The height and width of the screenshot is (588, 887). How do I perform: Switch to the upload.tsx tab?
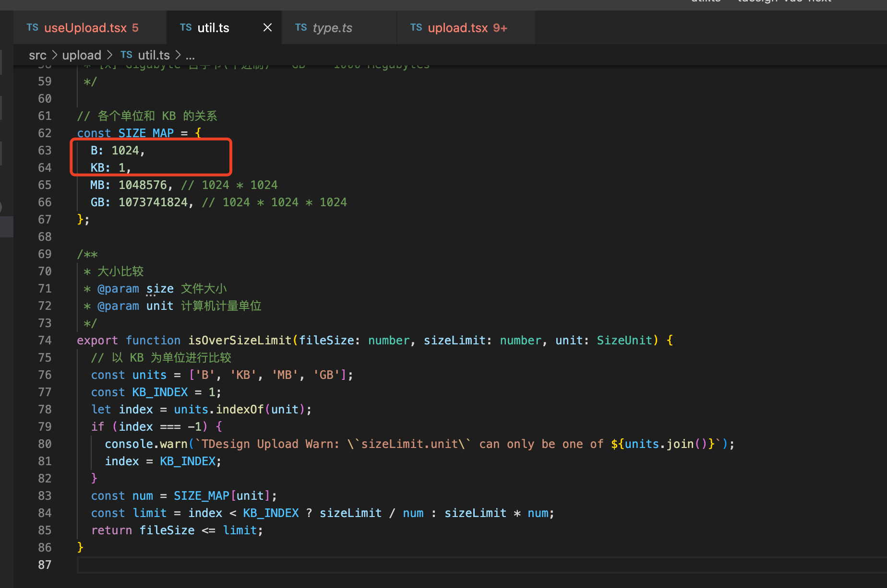click(x=457, y=27)
